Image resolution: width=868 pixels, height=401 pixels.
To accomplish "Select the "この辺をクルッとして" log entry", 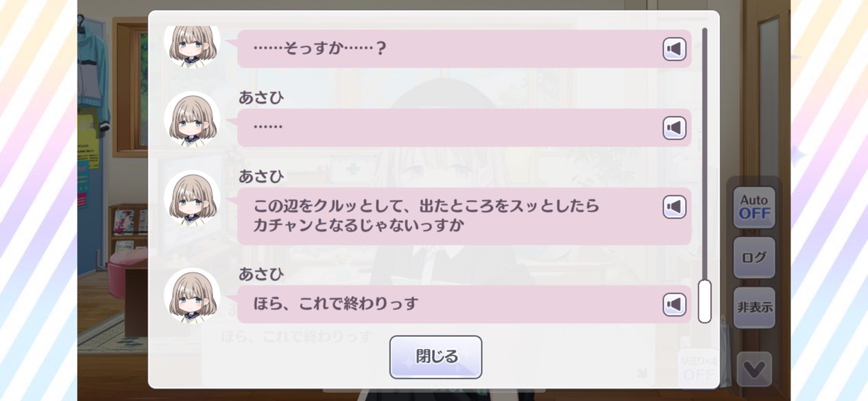I will click(x=464, y=216).
